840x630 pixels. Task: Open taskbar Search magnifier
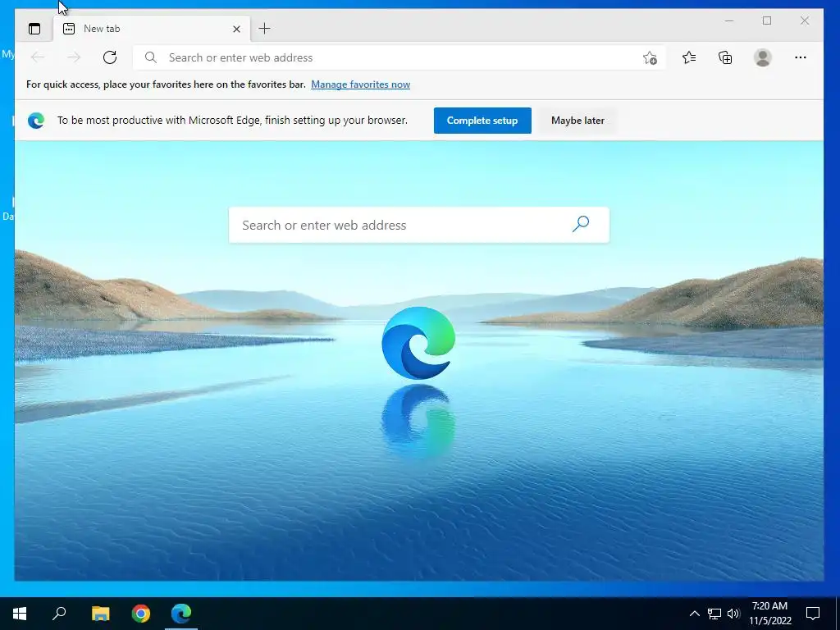59,613
